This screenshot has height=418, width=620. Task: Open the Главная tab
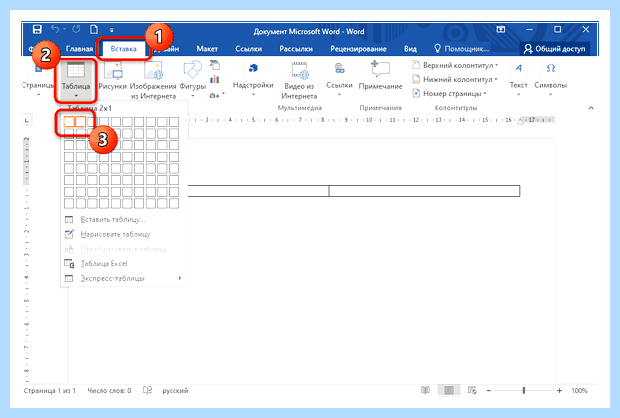tap(79, 49)
